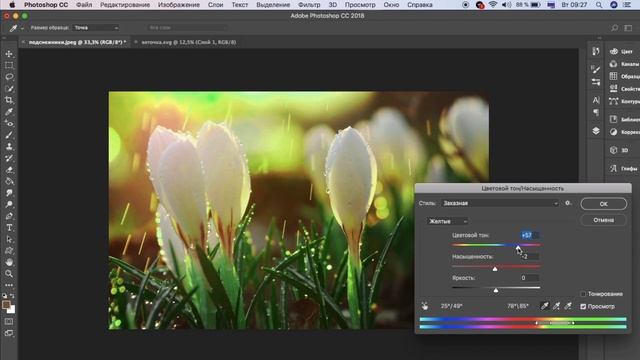Select the Move tool
Image resolution: width=640 pixels, height=360 pixels.
pos(9,53)
